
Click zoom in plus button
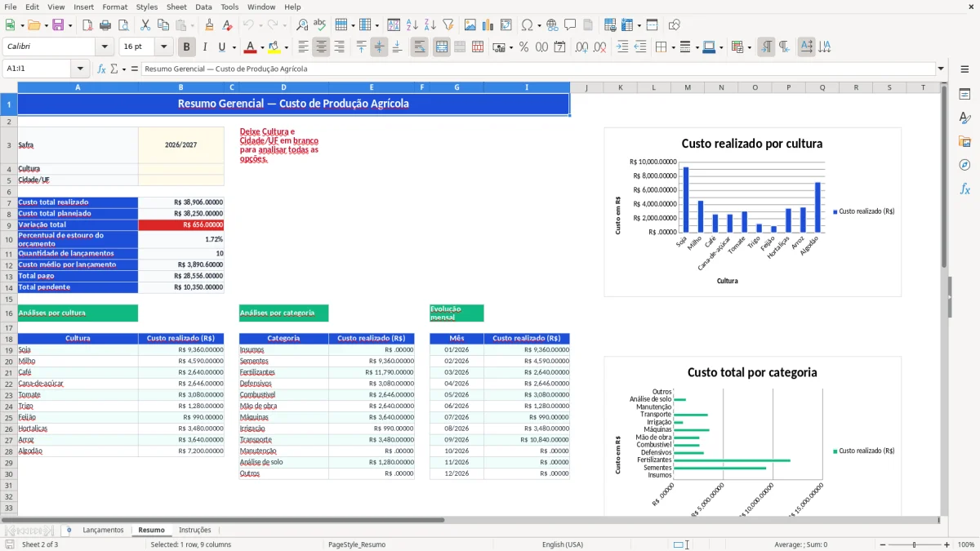(947, 544)
